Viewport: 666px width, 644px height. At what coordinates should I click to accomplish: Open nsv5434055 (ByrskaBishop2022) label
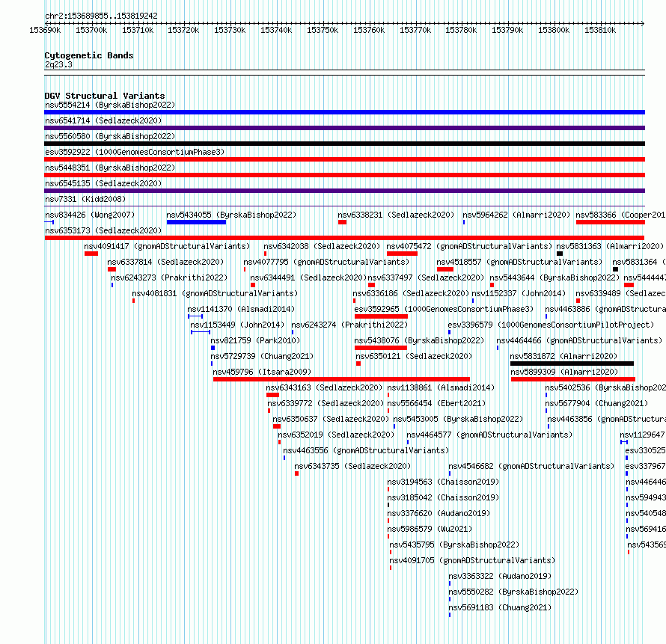point(231,215)
